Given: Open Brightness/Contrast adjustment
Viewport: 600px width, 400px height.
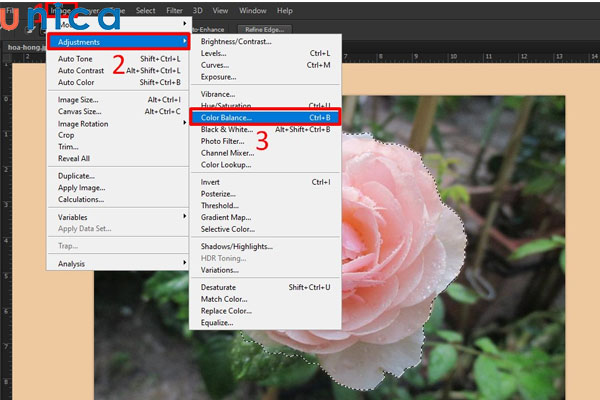Looking at the screenshot, I should click(265, 41).
